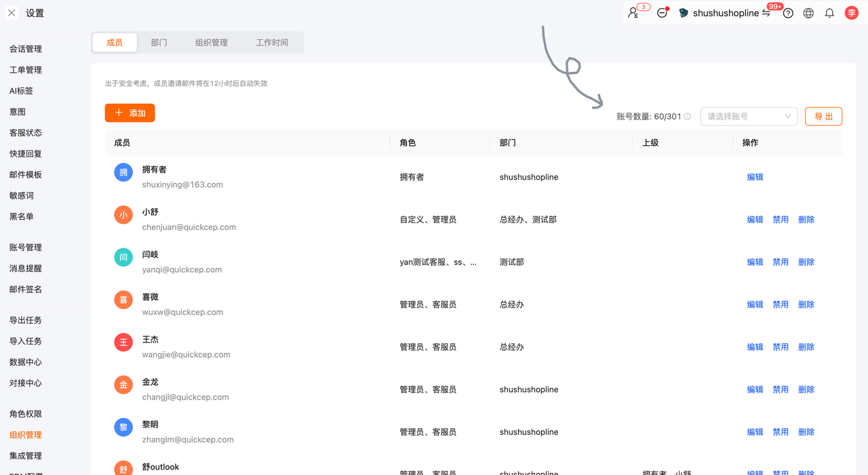Open the visitor queue icon with badge 3
Image resolution: width=868 pixels, height=475 pixels.
[x=633, y=13]
